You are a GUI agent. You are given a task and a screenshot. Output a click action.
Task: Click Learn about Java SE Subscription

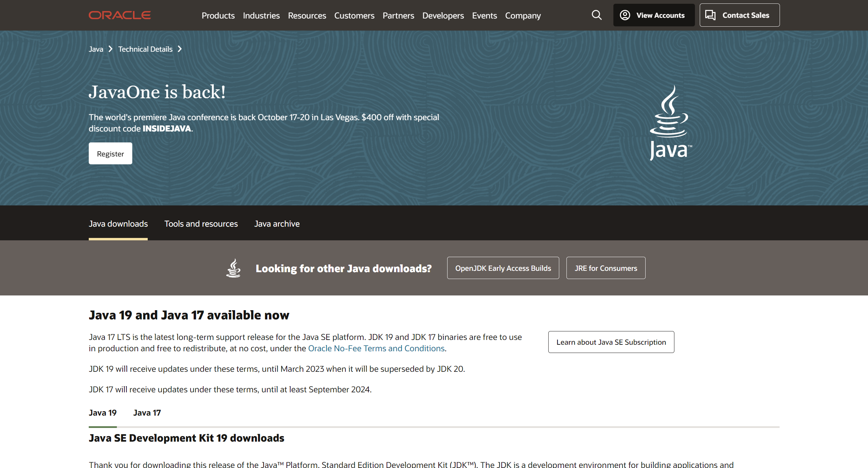click(611, 342)
